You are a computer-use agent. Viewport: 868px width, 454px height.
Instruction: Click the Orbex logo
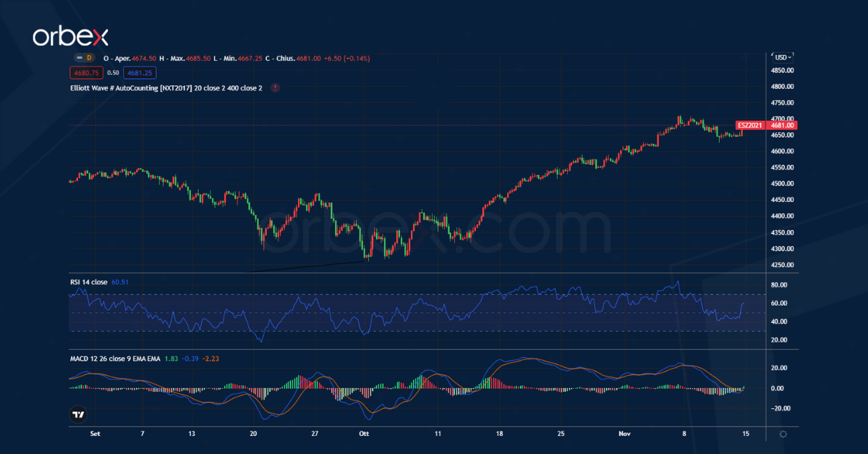coord(70,35)
